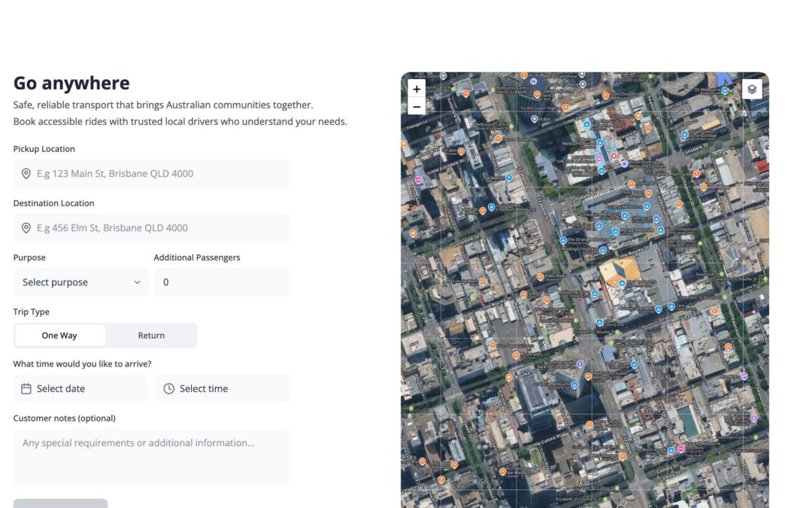Click the pin icon in Pickup Location
This screenshot has width=812, height=508.
pyautogui.click(x=26, y=174)
